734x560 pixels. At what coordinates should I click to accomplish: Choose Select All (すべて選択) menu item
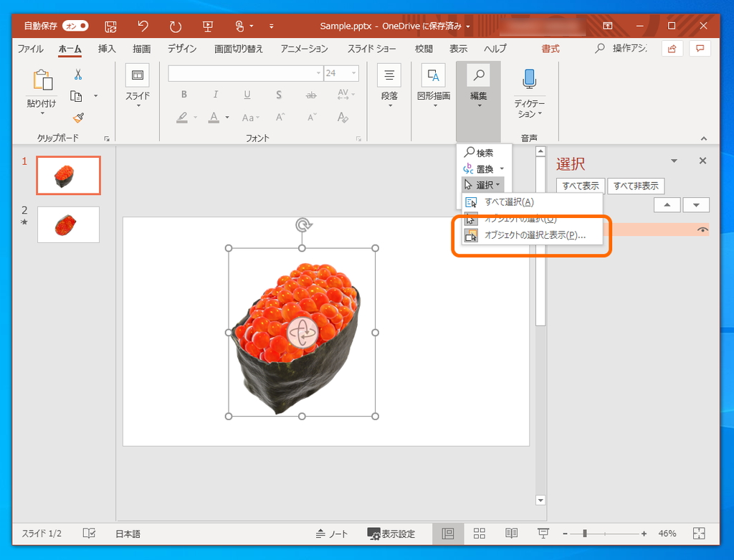coord(533,201)
